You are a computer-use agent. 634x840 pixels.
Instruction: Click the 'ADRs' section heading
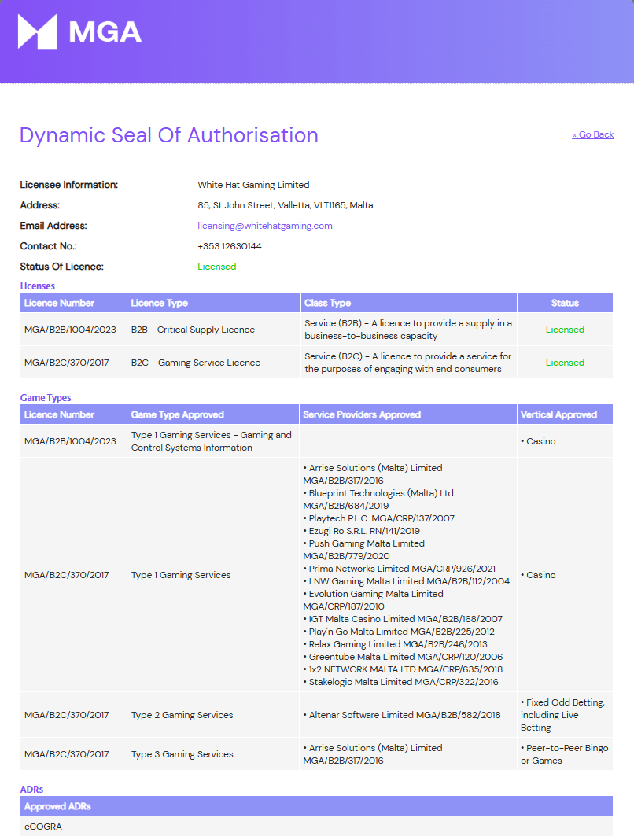pos(31,790)
